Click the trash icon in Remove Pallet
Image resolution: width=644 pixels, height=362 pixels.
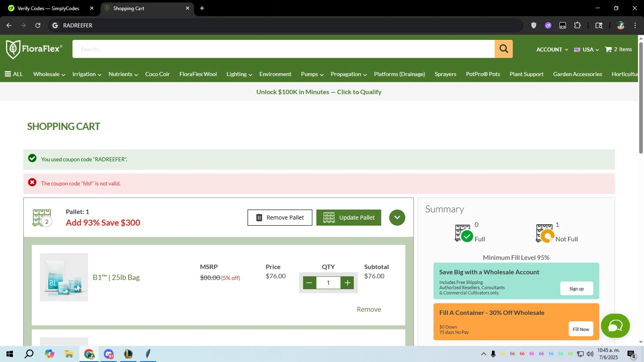click(259, 217)
